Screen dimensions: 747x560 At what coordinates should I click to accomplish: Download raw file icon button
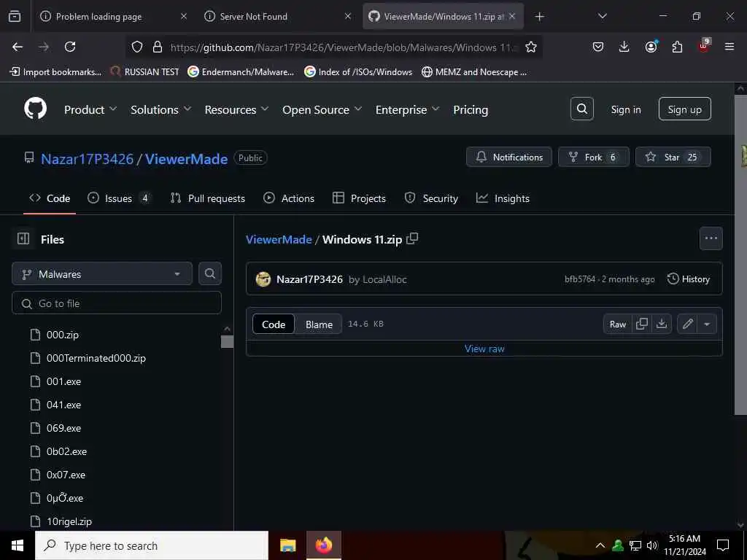(x=661, y=324)
